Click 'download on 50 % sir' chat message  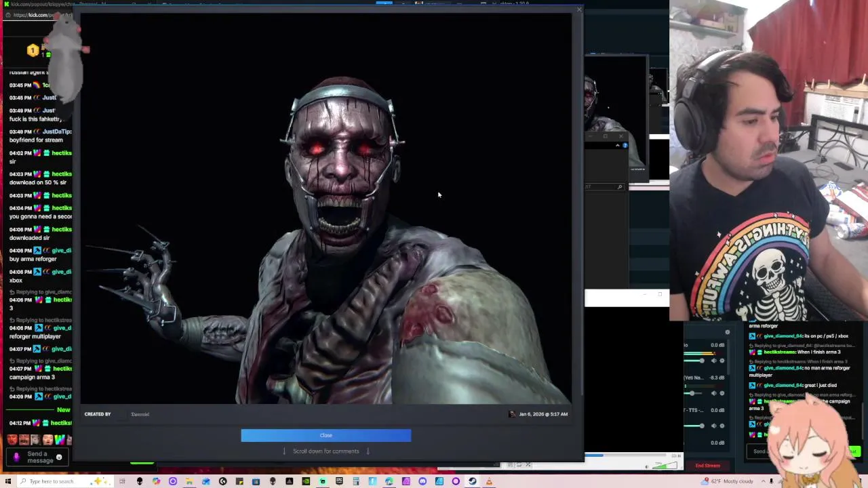pyautogui.click(x=38, y=182)
